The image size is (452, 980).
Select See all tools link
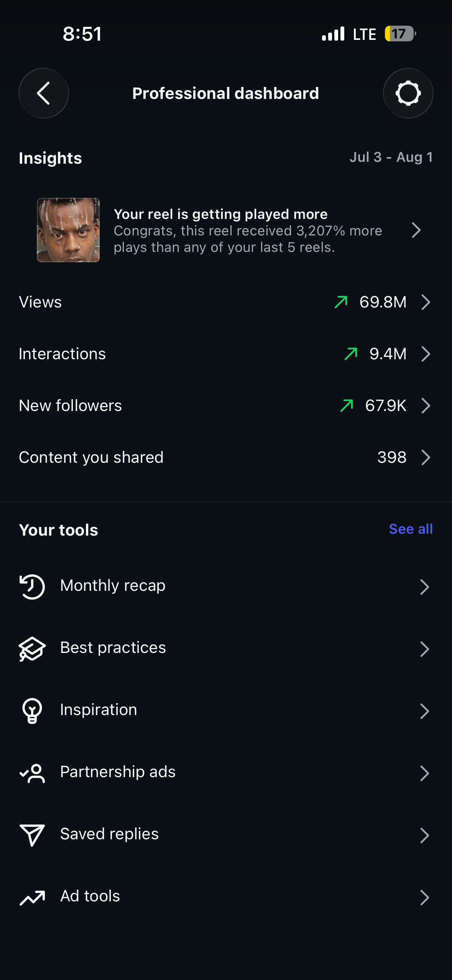(x=411, y=529)
